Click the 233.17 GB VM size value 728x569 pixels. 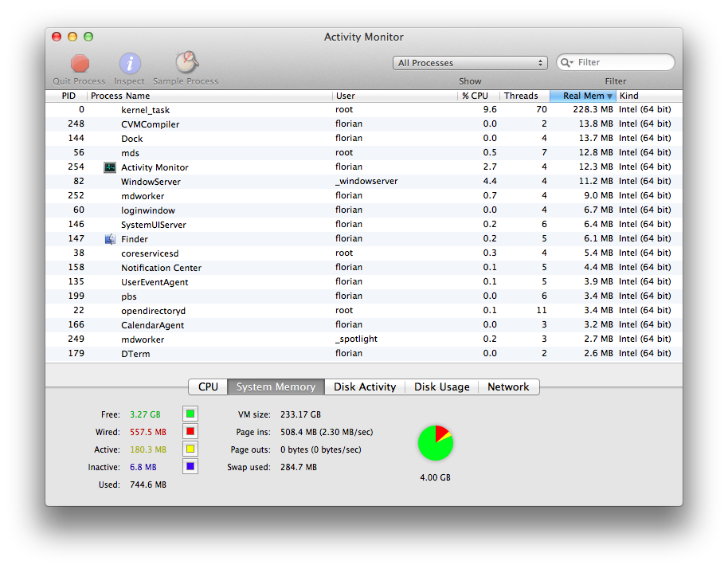[x=300, y=414]
